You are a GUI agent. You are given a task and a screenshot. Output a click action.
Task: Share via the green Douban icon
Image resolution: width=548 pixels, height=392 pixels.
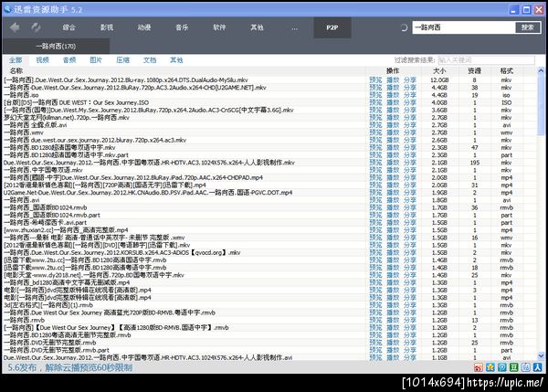coord(513,367)
